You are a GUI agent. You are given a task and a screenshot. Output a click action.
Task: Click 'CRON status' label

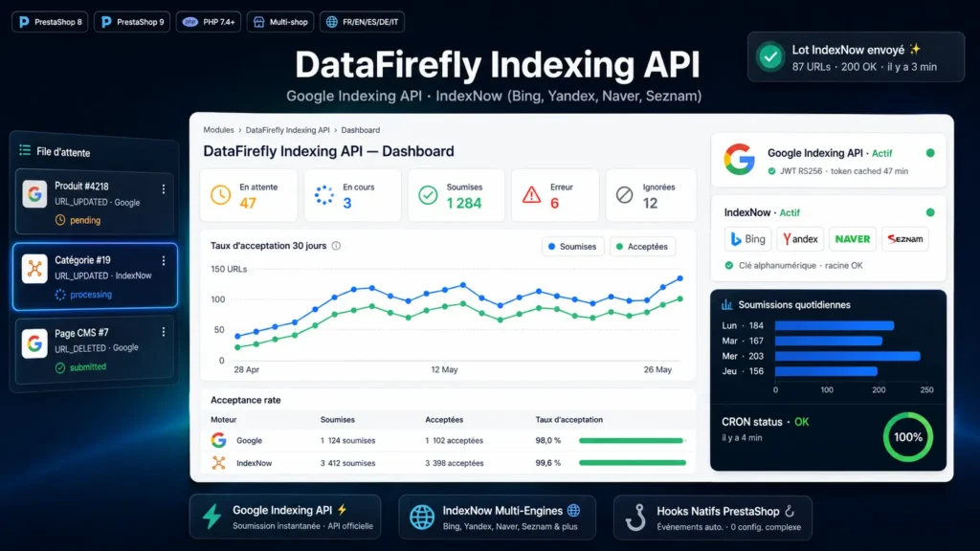(752, 422)
